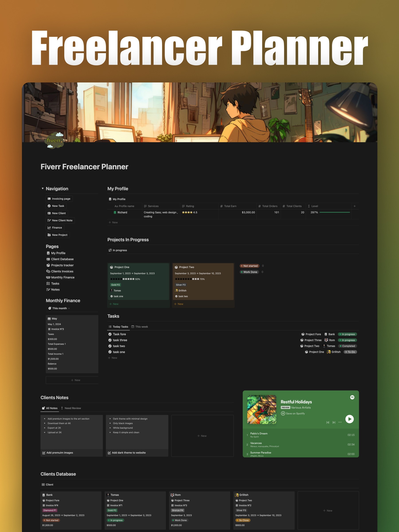
Task: Open the Grilitsh client card
Action: point(264,510)
